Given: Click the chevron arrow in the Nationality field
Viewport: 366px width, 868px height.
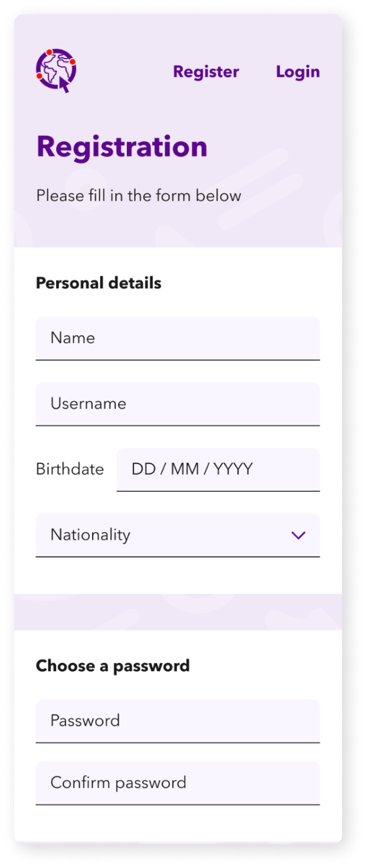Looking at the screenshot, I should (x=299, y=536).
